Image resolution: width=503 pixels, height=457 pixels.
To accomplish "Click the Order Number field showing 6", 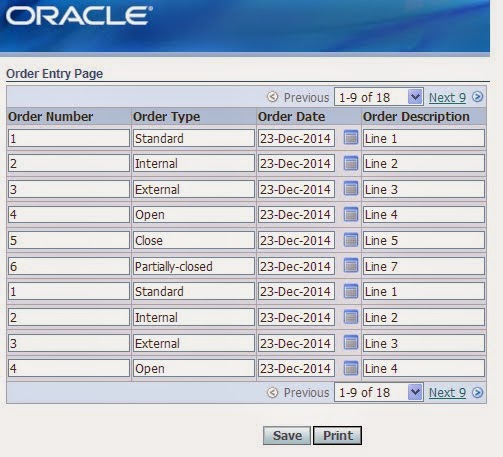I will point(69,266).
